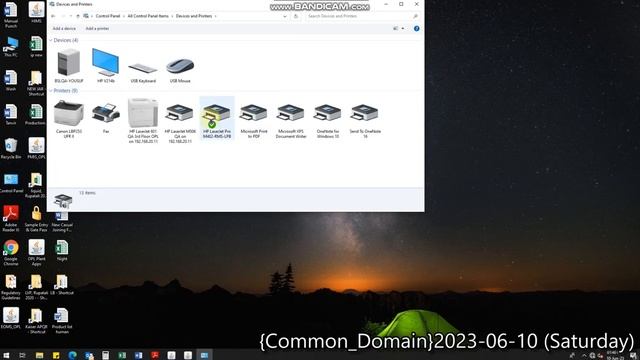This screenshot has height=360, width=640.
Task: Click Add a device
Action: coord(64,29)
